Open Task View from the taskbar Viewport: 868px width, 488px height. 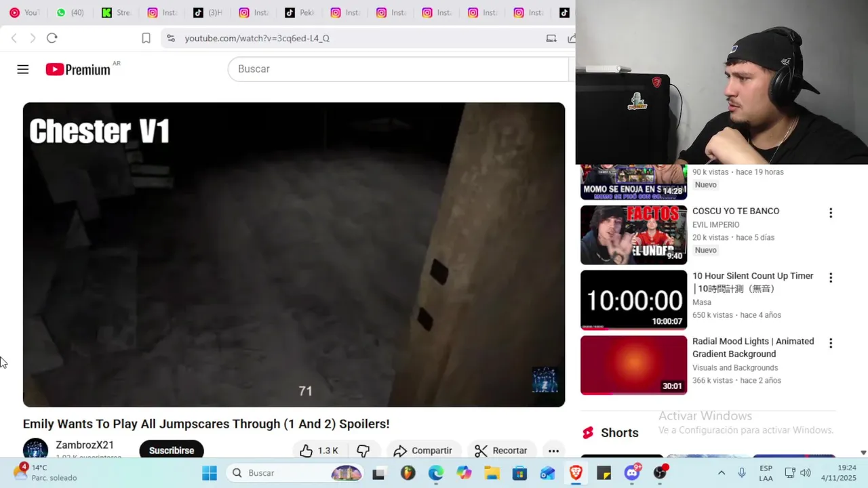click(x=378, y=472)
